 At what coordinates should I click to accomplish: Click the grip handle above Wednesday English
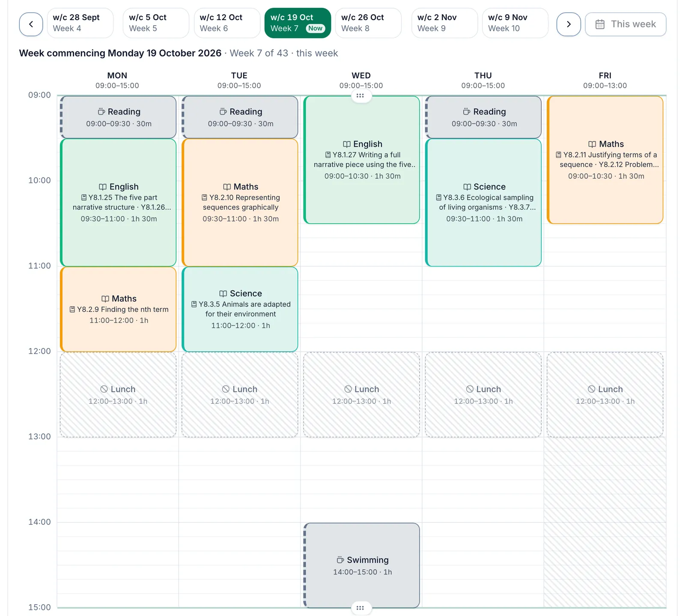click(x=360, y=96)
